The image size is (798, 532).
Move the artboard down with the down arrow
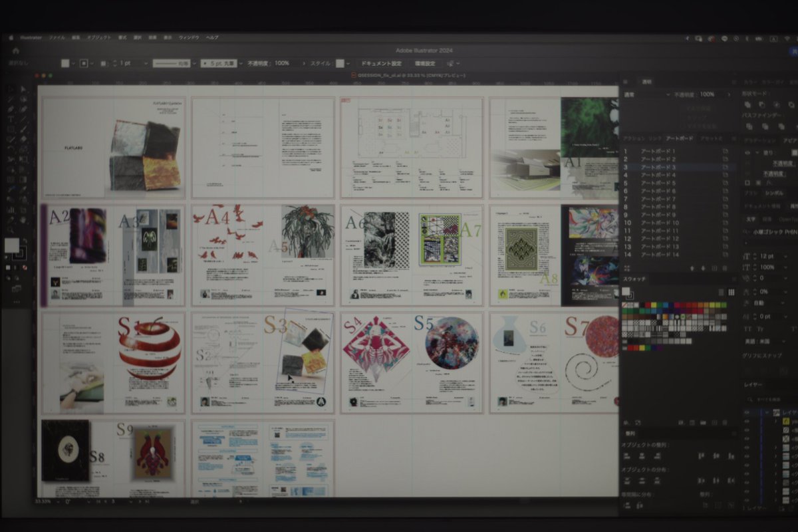[703, 268]
